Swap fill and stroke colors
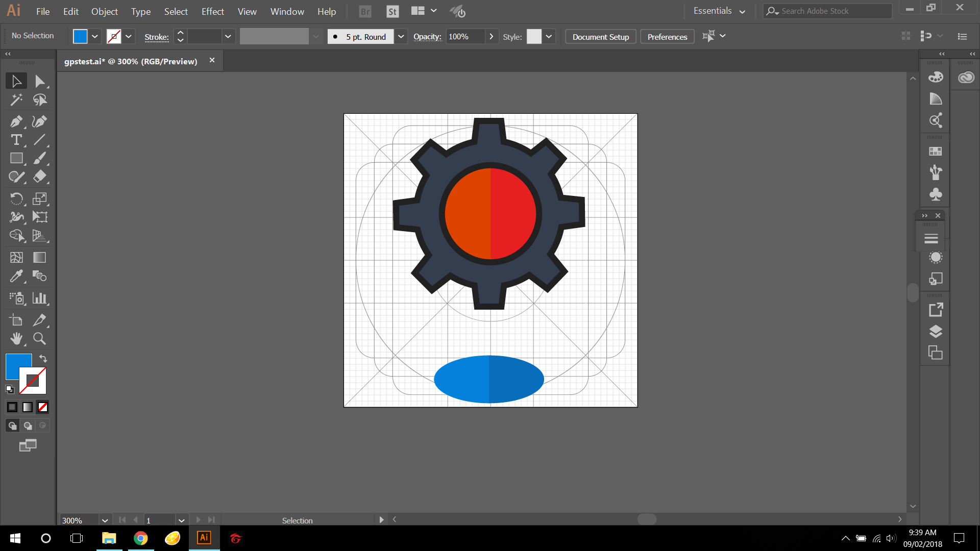 pos(43,359)
